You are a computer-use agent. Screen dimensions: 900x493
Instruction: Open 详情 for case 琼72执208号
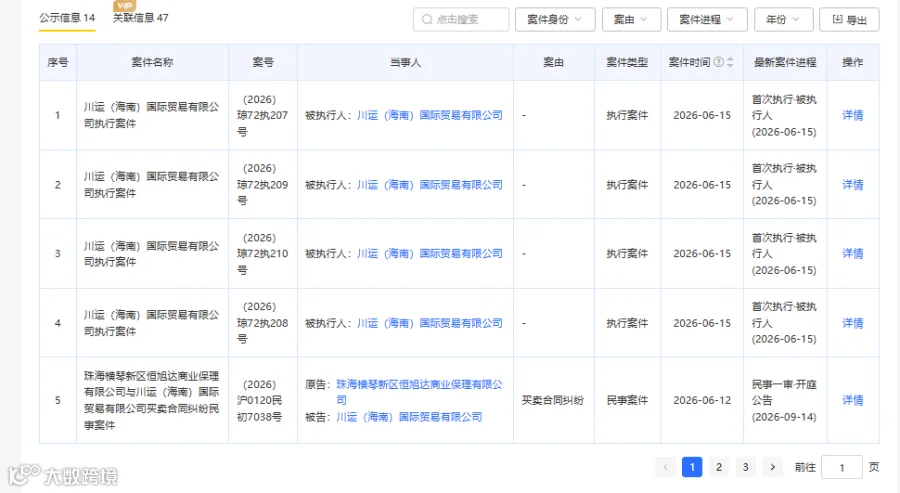click(853, 323)
